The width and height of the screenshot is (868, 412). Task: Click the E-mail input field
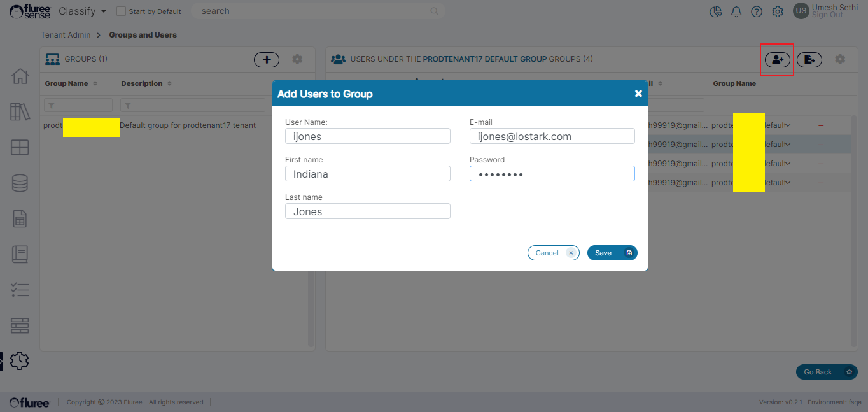tap(552, 136)
